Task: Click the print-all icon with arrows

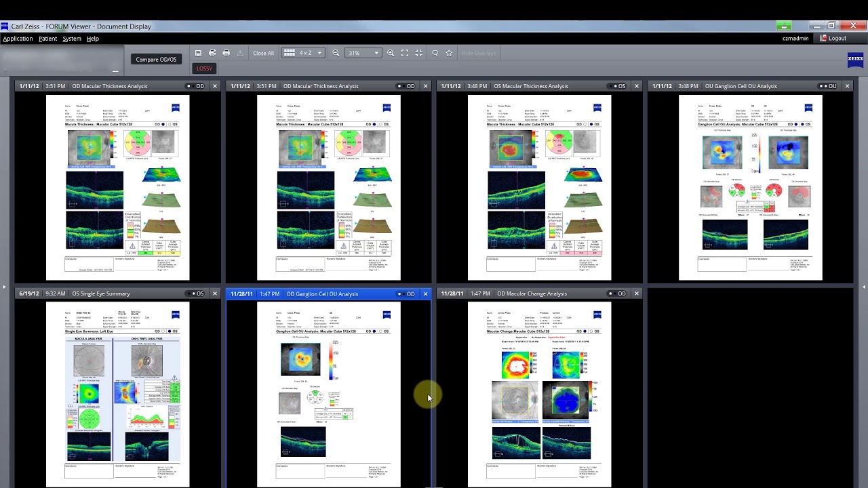Action: 212,53
